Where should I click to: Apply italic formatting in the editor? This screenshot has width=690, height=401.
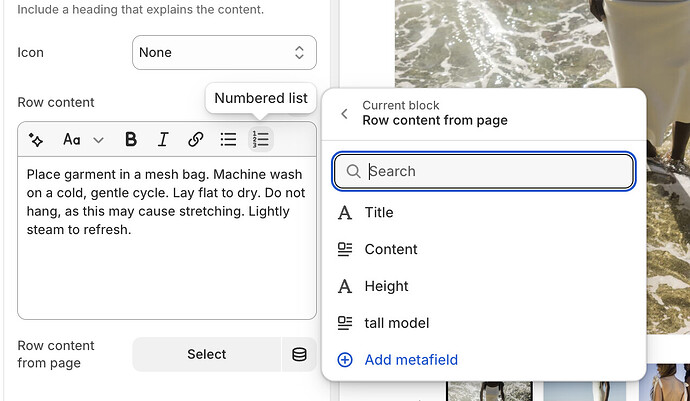tap(163, 140)
